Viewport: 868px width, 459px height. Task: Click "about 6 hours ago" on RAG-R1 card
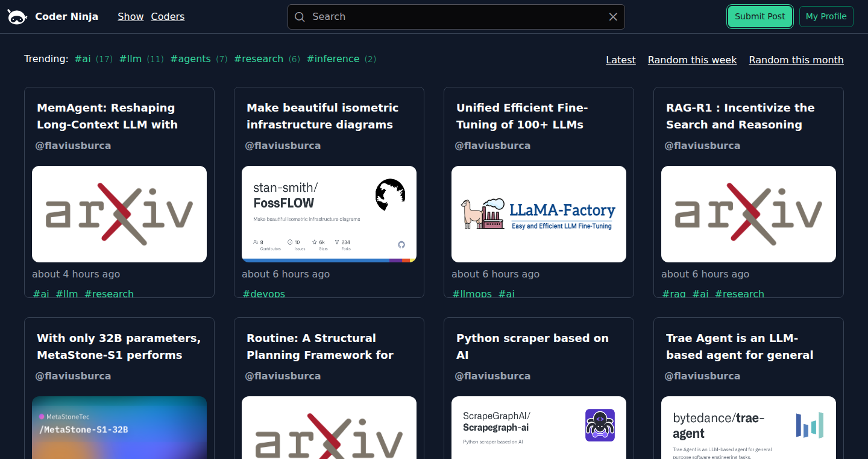(705, 274)
